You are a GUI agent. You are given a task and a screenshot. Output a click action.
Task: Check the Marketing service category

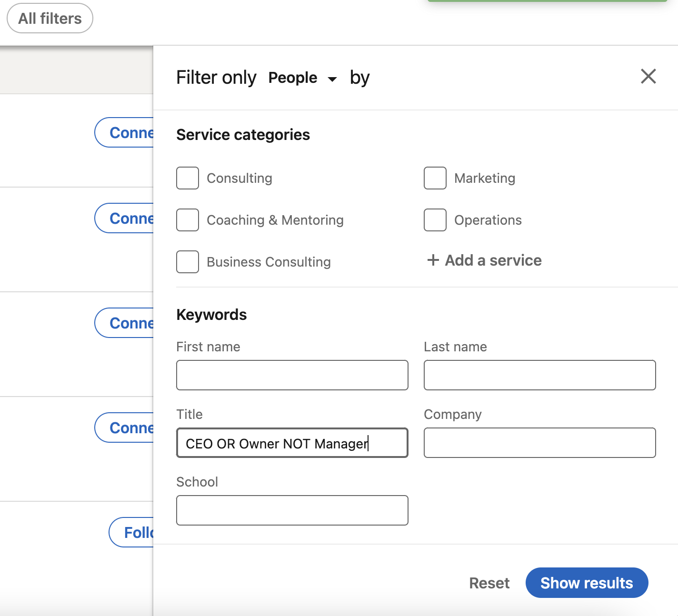click(435, 178)
